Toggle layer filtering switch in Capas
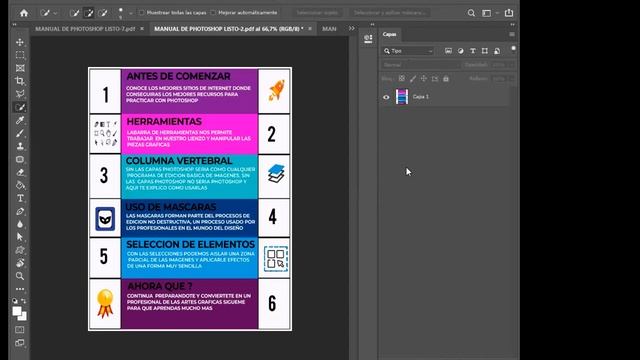640x360 pixels. [513, 49]
